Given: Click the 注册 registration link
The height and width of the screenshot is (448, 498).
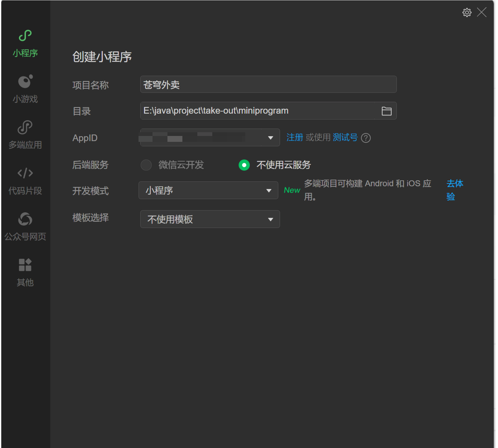Looking at the screenshot, I should 294,137.
